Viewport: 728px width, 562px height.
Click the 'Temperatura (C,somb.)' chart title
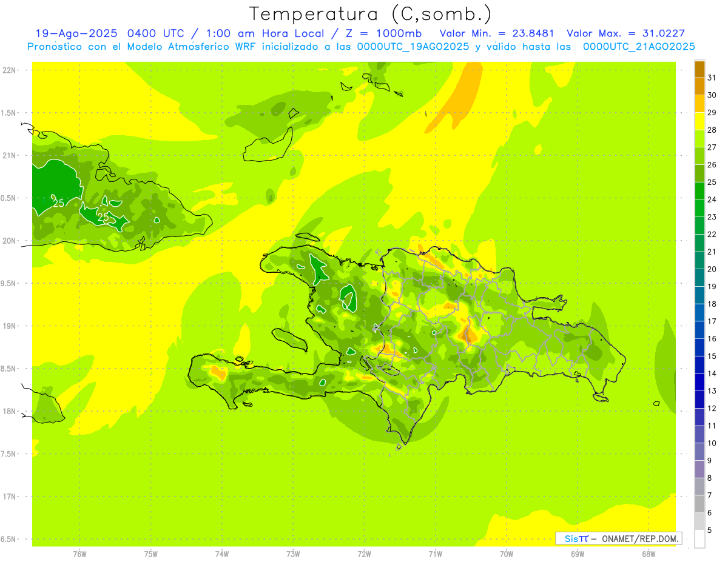[369, 14]
